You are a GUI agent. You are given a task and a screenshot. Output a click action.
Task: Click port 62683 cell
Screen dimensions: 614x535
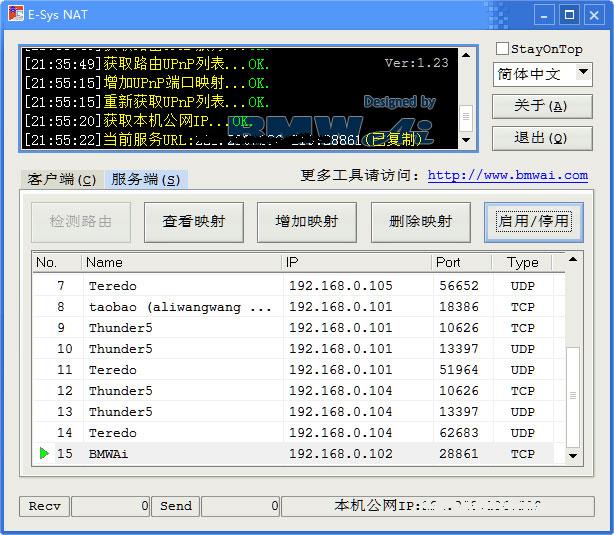pyautogui.click(x=459, y=433)
